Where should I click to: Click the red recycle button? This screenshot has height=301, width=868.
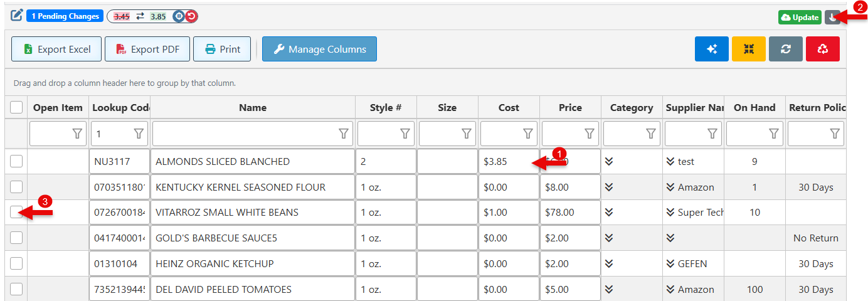point(823,49)
